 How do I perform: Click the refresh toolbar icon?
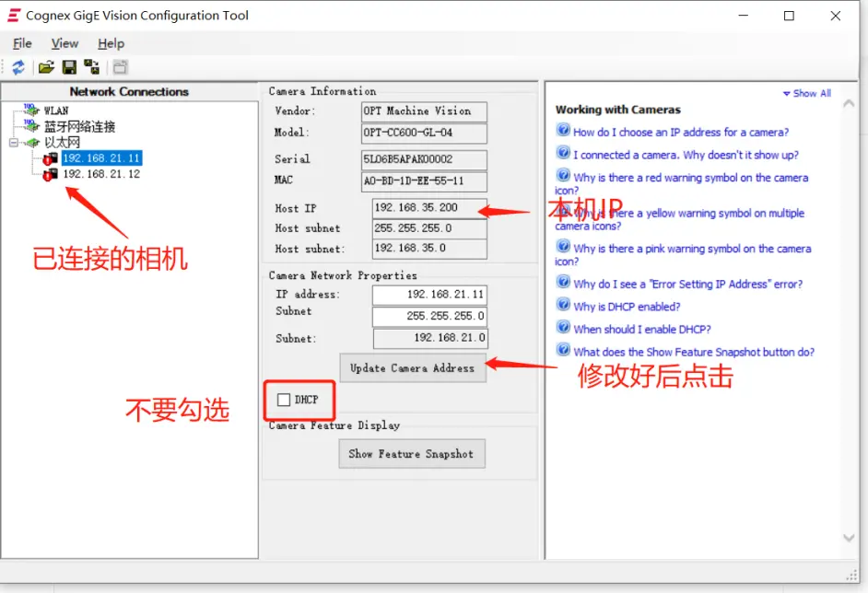point(18,67)
